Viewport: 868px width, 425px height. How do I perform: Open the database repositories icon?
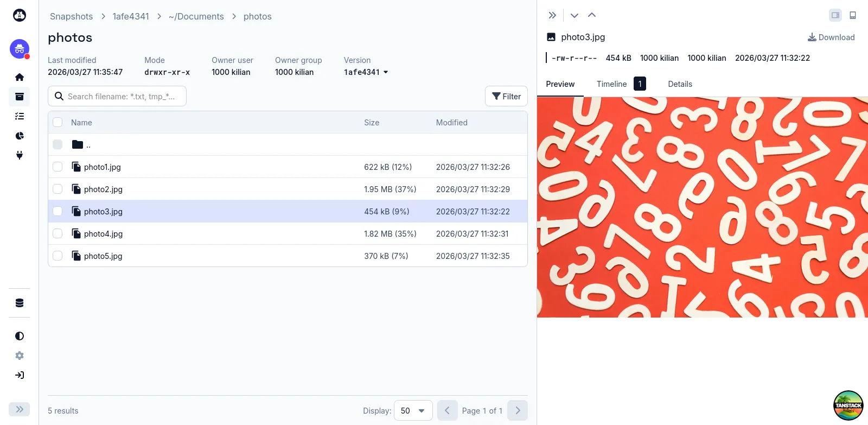pos(20,303)
